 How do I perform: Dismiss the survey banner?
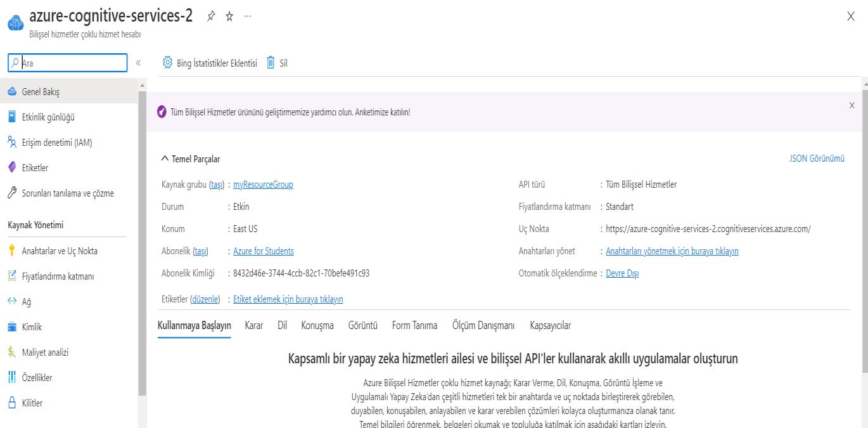click(852, 105)
